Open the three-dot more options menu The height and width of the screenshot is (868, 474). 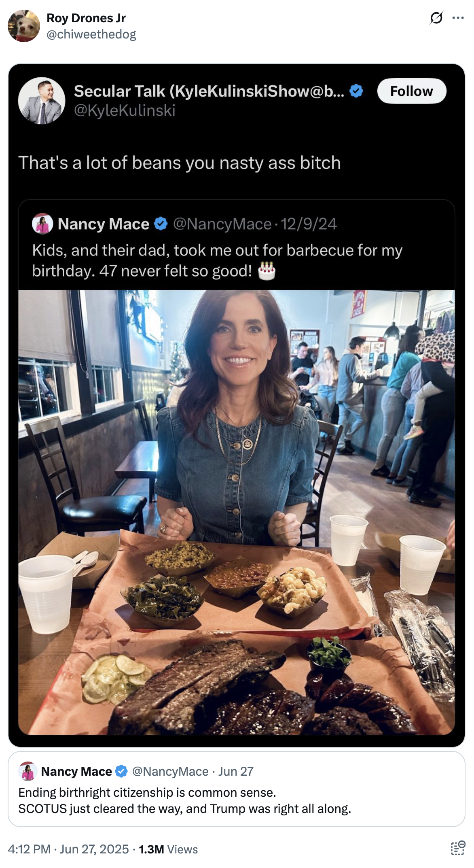[x=458, y=18]
